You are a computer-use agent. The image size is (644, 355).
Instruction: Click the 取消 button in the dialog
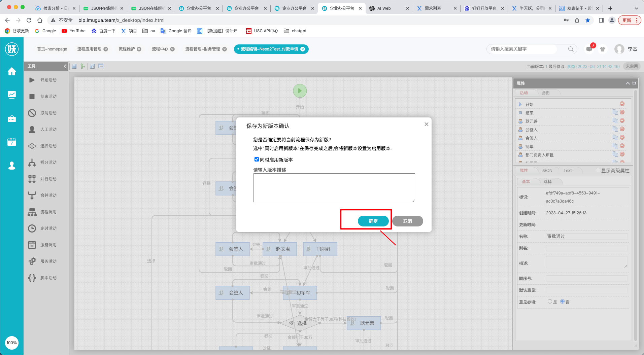tap(408, 221)
